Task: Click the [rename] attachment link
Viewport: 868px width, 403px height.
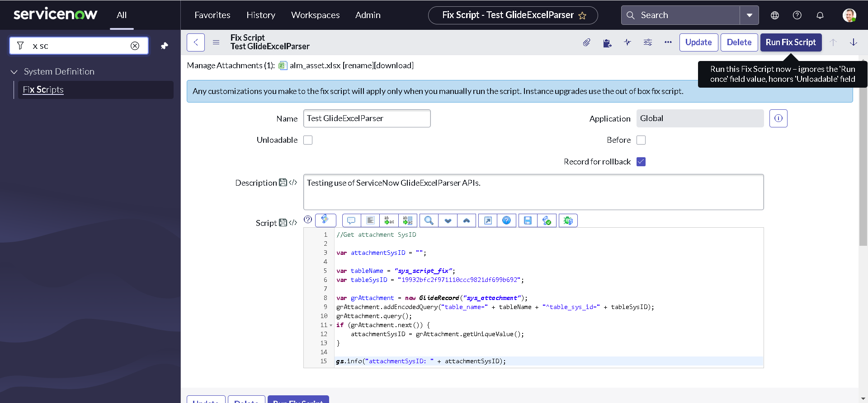Action: coord(358,66)
